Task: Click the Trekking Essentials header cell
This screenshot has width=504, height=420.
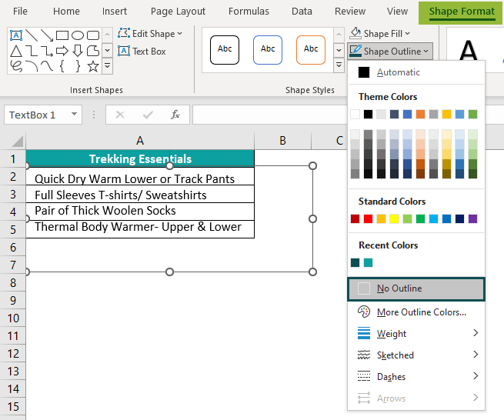Action: click(140, 158)
